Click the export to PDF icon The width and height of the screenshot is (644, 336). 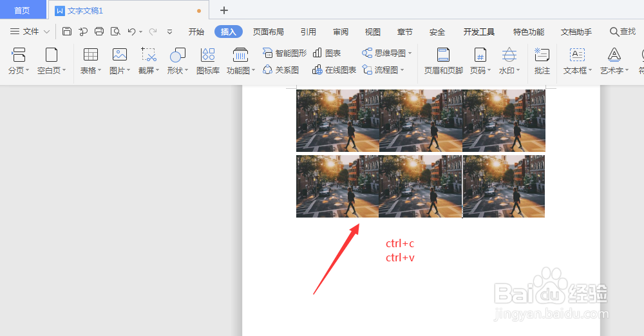tap(83, 32)
